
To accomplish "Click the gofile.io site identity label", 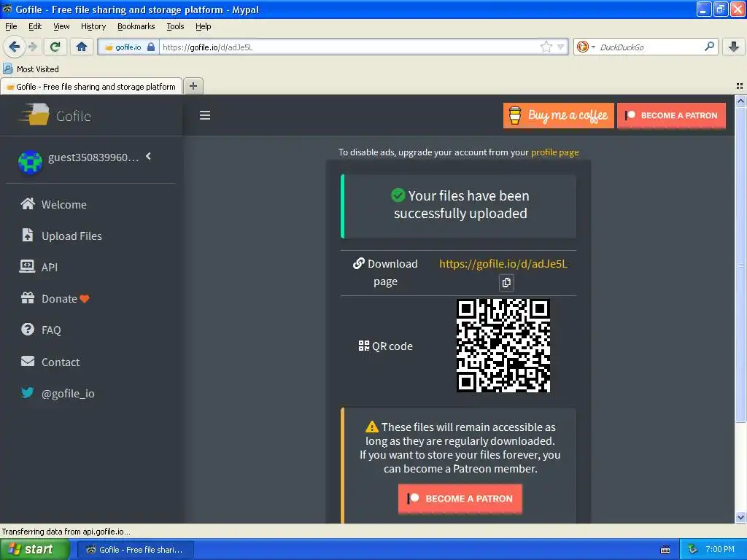I will coord(128,47).
